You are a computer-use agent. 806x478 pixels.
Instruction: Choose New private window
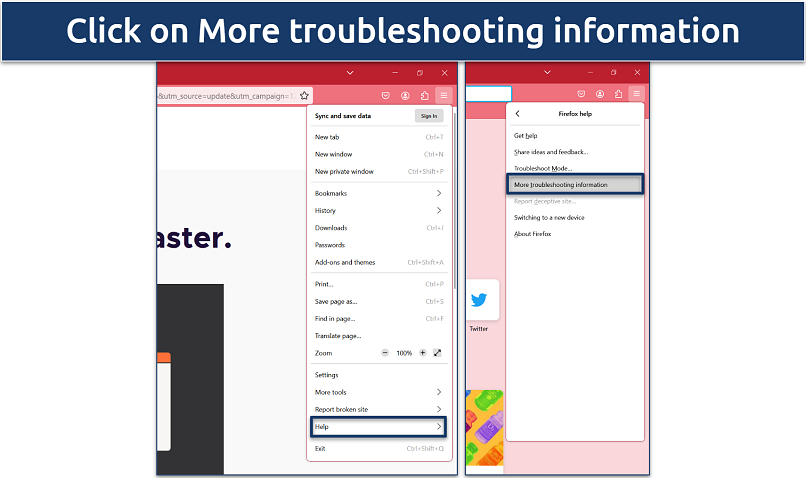tap(344, 171)
